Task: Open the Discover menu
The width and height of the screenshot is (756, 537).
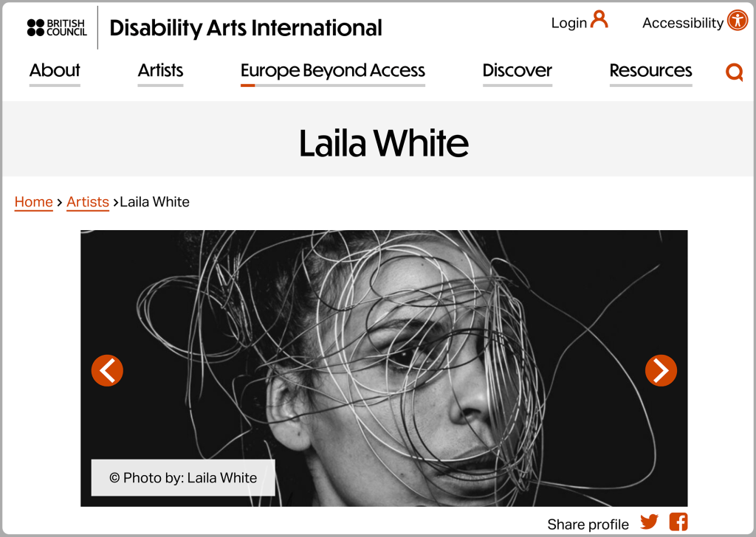Action: click(x=518, y=71)
